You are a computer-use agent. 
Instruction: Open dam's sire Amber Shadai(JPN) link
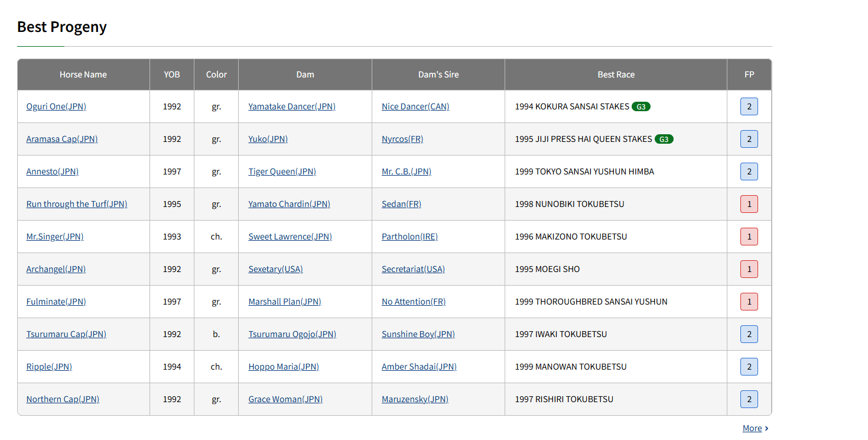pos(419,367)
